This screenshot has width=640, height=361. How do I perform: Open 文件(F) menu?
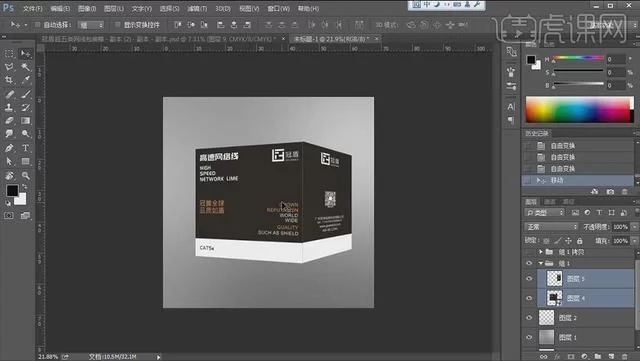[33, 8]
